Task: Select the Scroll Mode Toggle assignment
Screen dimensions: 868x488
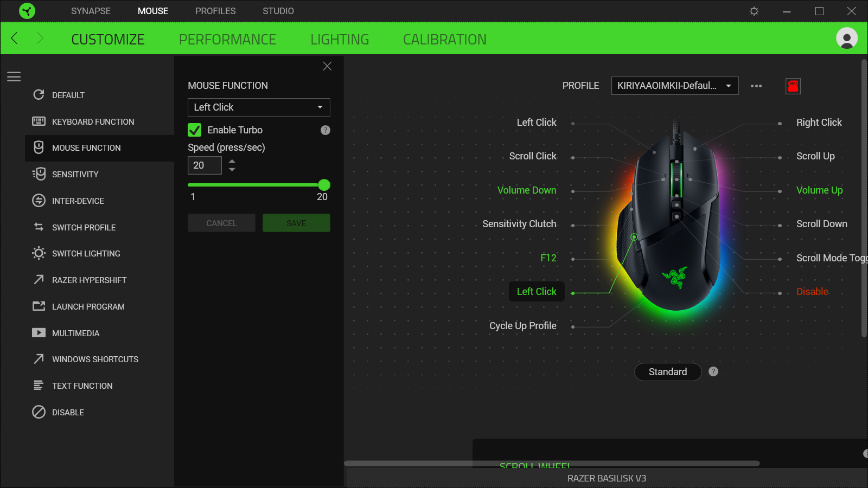Action: (832, 258)
